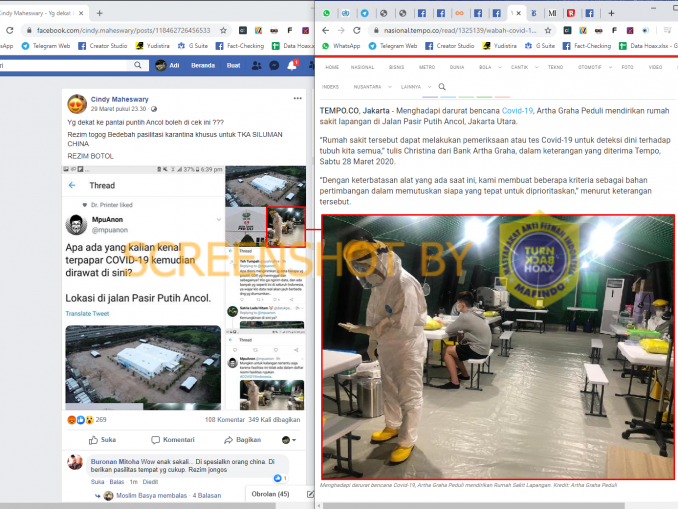The image size is (678, 509).
Task: Open Fact-Checking bookmark in right window
Action: [587, 46]
